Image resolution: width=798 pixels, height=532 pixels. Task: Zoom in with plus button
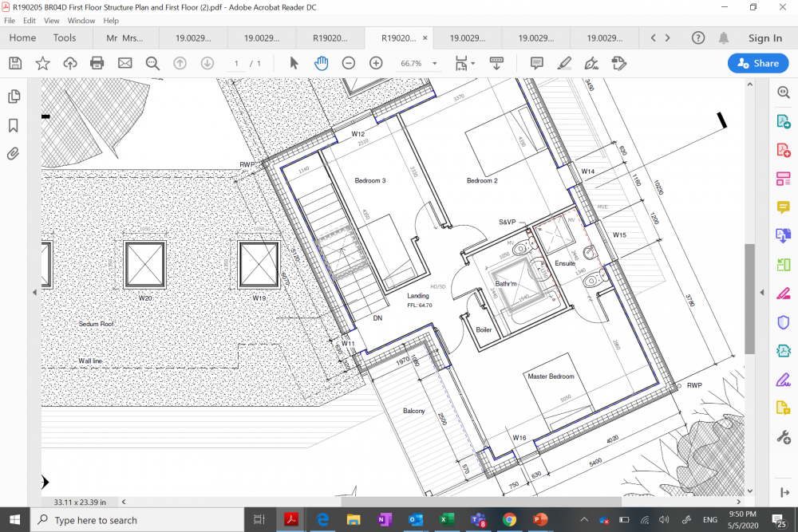(x=376, y=63)
